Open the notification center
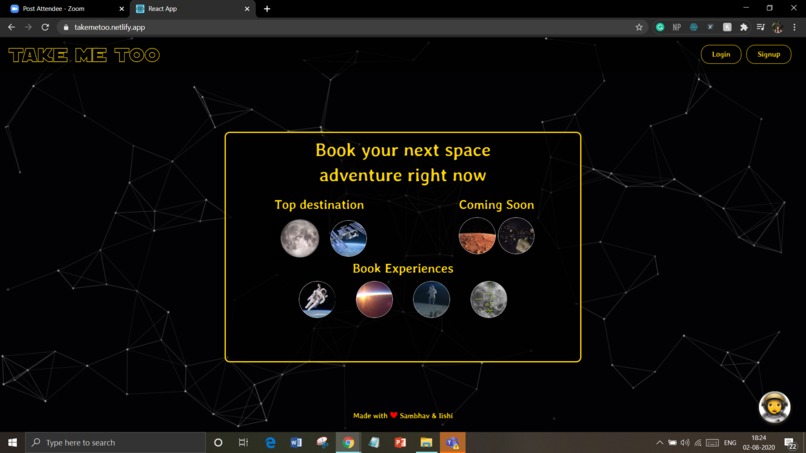This screenshot has width=806, height=453. pyautogui.click(x=791, y=442)
